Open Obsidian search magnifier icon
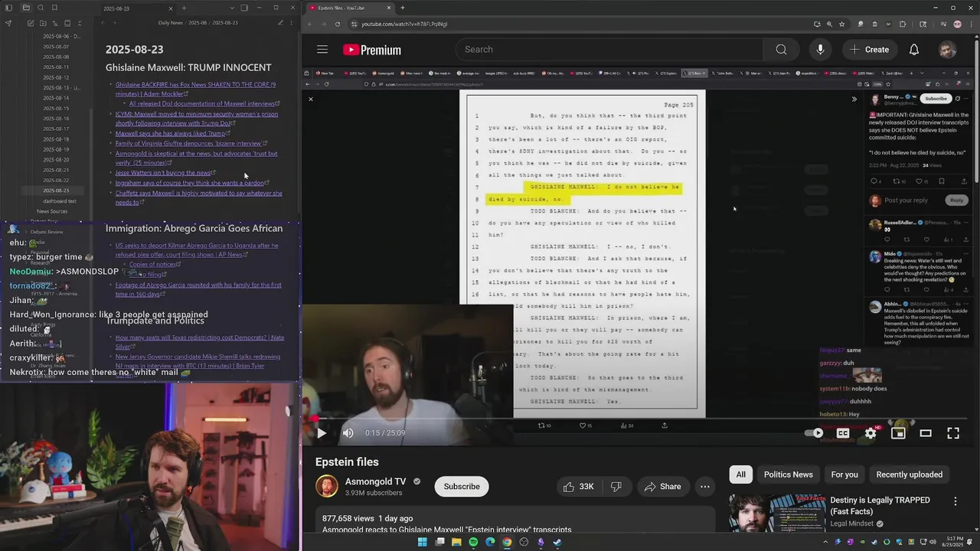 click(x=40, y=8)
